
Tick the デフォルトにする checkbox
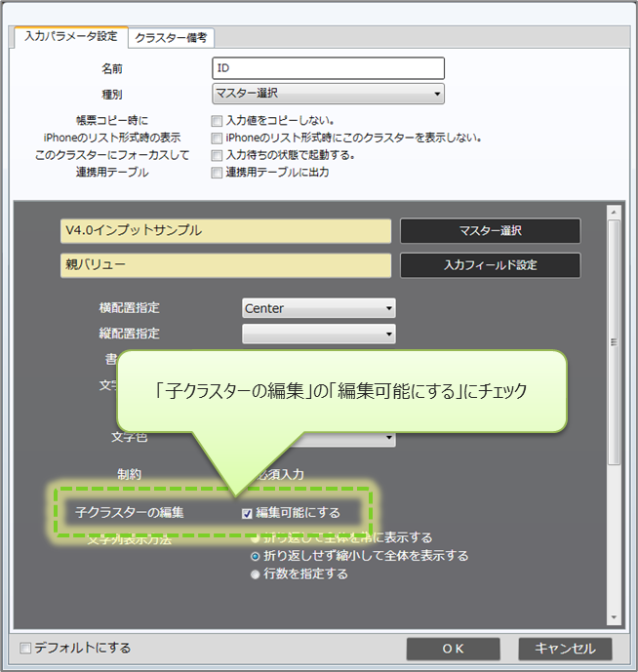(x=25, y=648)
